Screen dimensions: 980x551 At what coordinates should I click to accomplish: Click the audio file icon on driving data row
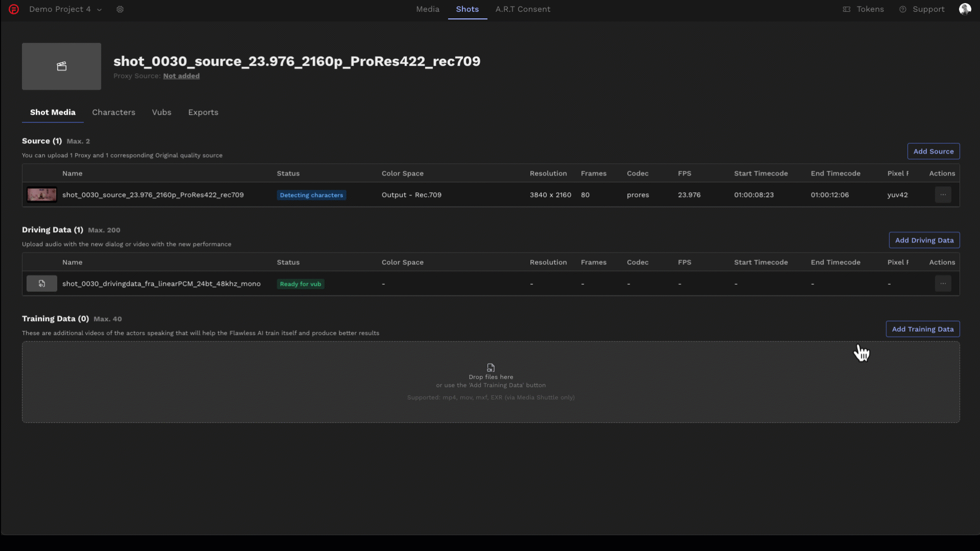41,284
